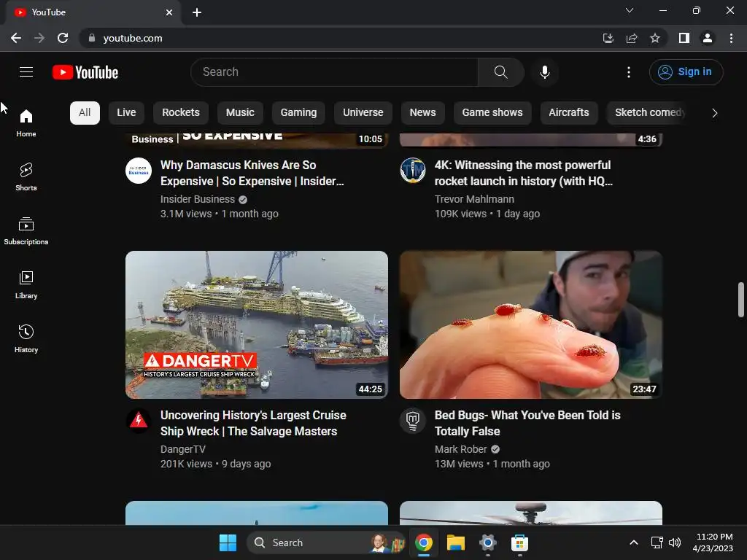Select the Game shows filter chip
The width and height of the screenshot is (747, 560).
(x=492, y=113)
